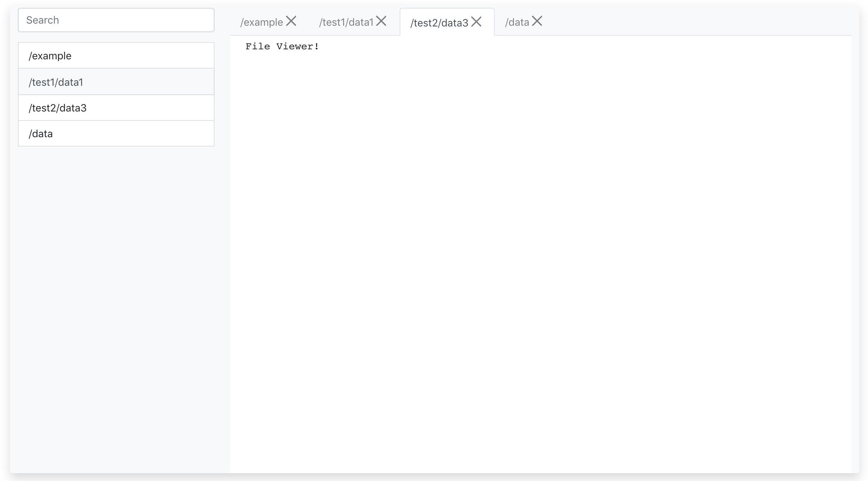Click the word 'Viewer!' in the content
This screenshot has height=481, width=868.
[297, 46]
